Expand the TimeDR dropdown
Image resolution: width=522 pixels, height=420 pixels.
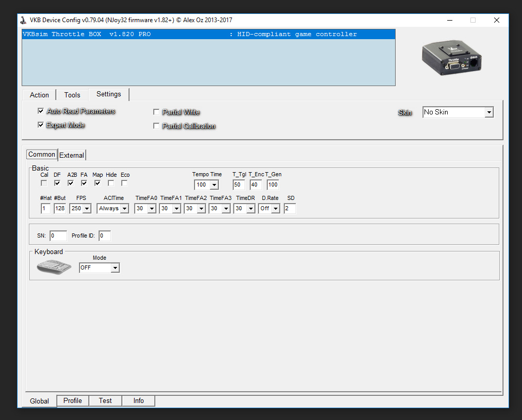(244, 209)
